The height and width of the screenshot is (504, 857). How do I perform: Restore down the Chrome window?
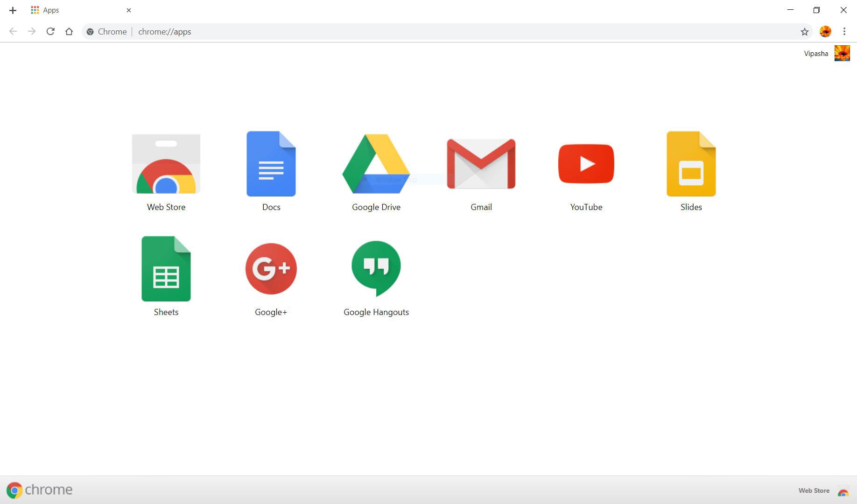[x=816, y=10]
